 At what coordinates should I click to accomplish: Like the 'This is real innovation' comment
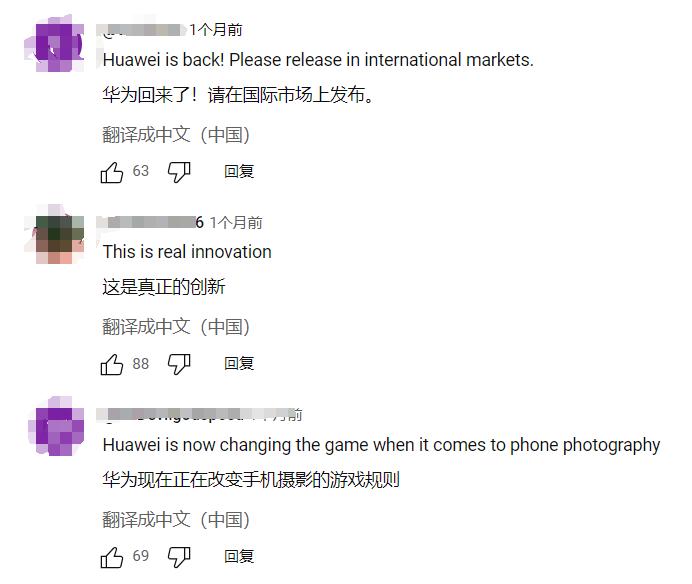112,364
